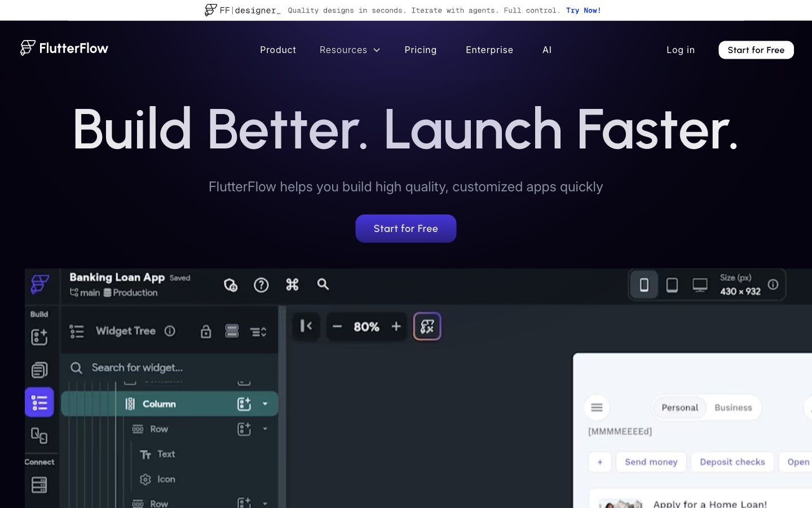Click the Widget Tree list icon
This screenshot has height=508, width=812.
point(77,331)
